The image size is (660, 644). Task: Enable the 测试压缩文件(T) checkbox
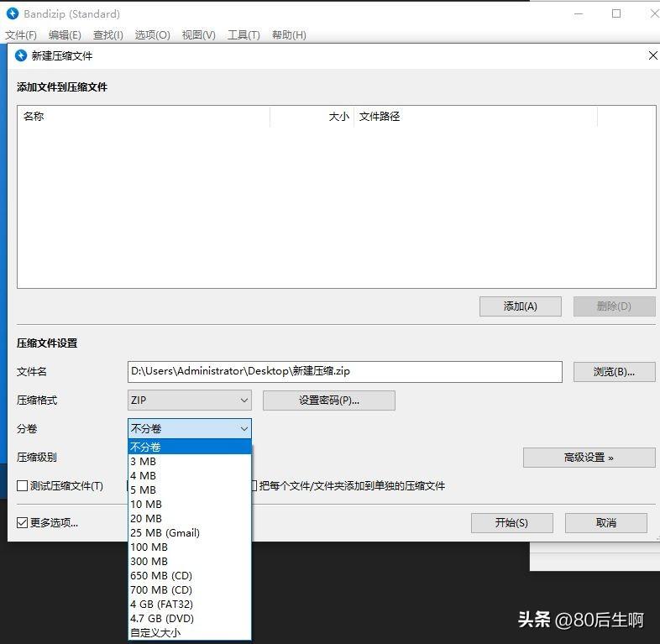pos(23,486)
